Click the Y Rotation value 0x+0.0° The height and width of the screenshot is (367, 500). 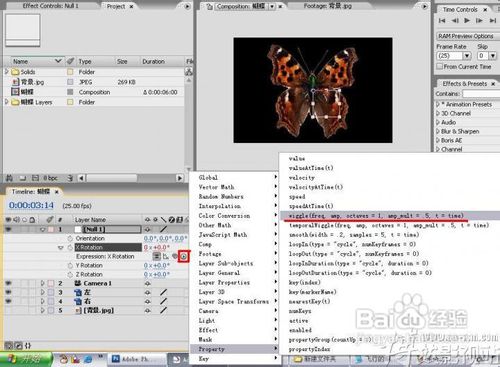(x=157, y=265)
